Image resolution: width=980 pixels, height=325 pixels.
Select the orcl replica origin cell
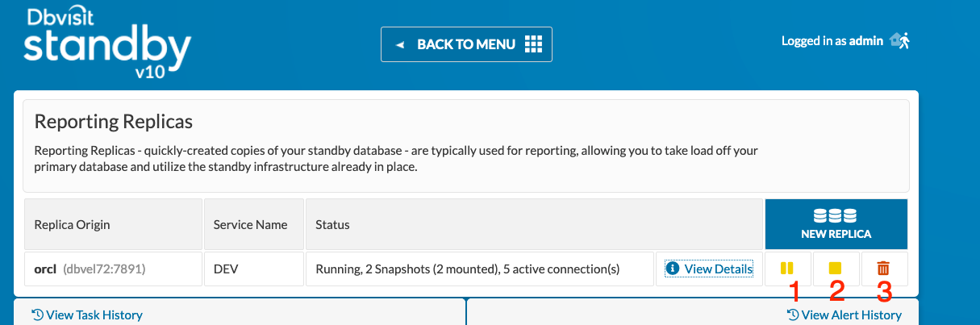113,269
